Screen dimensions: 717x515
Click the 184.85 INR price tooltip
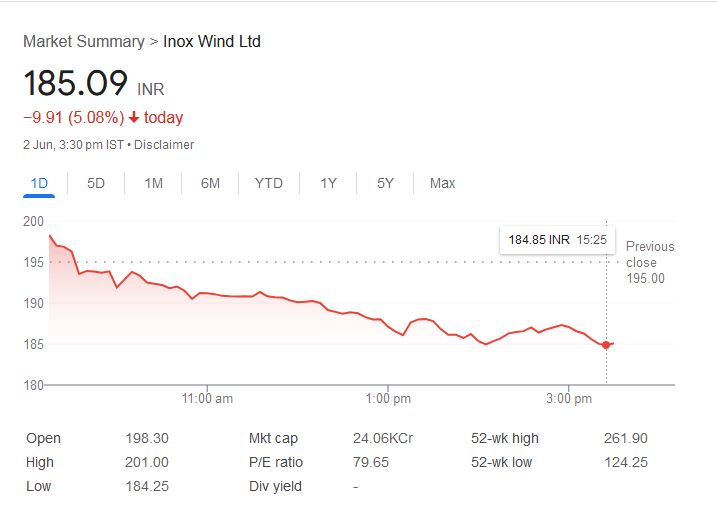pyautogui.click(x=553, y=240)
